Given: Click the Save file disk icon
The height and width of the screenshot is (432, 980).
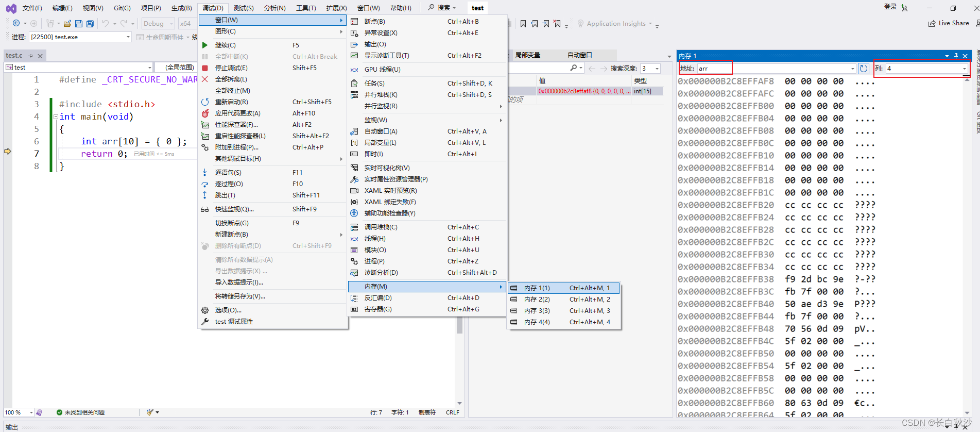Looking at the screenshot, I should click(79, 23).
